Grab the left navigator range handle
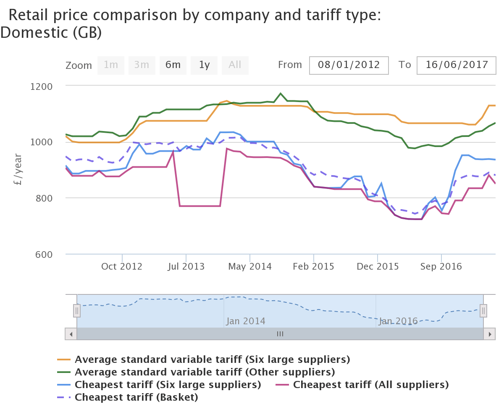Screen dimensions: 504x420 (77, 311)
